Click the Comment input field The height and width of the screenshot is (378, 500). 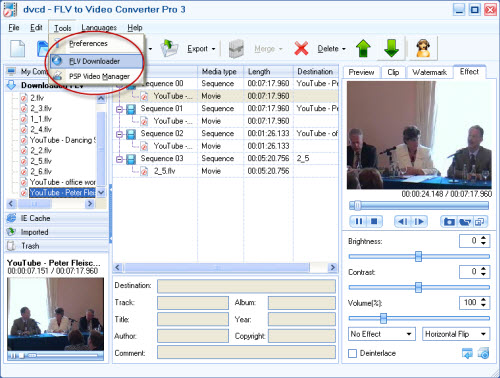tap(246, 352)
